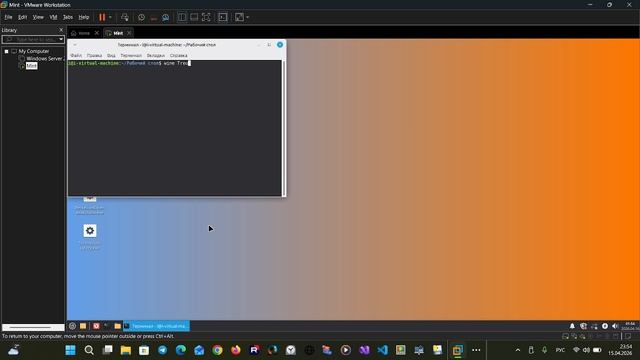The image size is (640, 360).
Task: Open the red browser icon in Mint panel
Action: pos(96,326)
